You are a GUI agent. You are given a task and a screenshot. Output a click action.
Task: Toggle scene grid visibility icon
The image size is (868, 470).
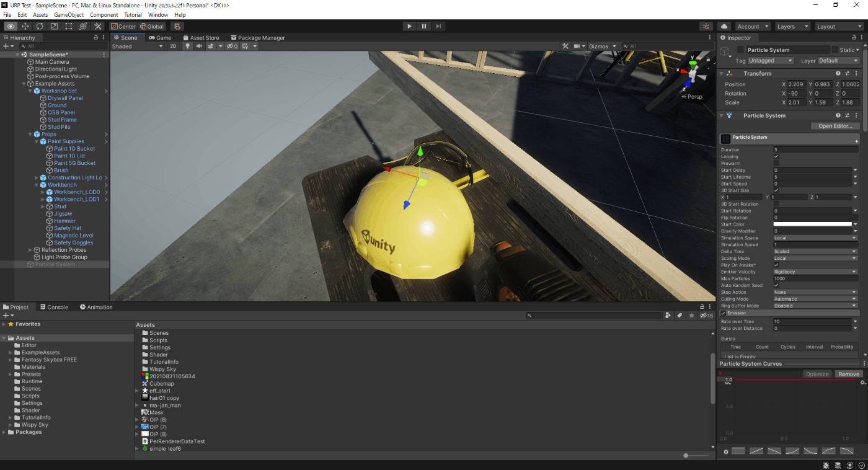click(x=246, y=46)
